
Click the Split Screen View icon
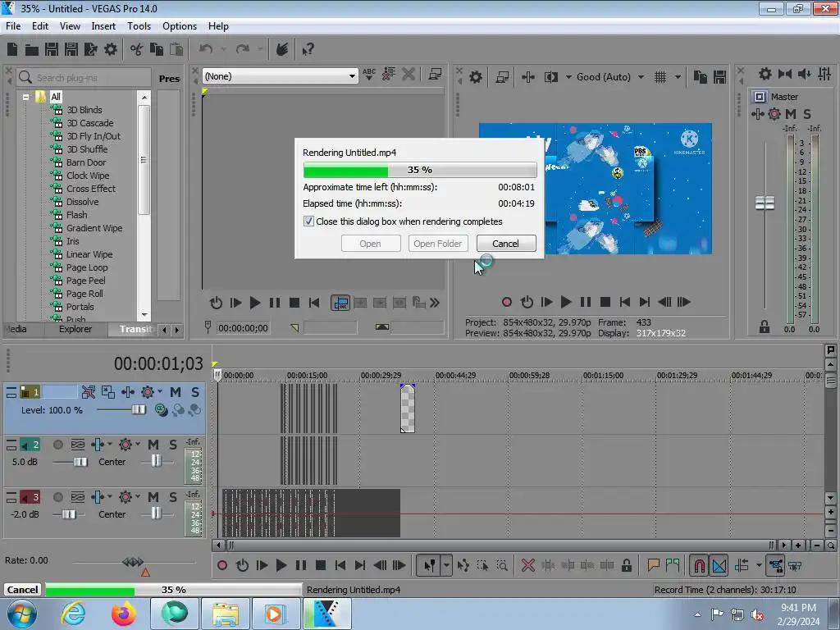click(x=550, y=77)
